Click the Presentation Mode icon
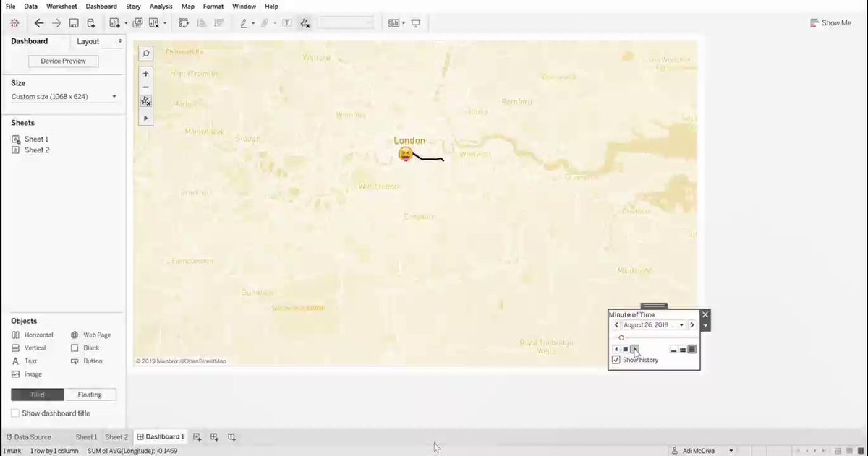Viewport: 868px width, 456px height. point(416,23)
